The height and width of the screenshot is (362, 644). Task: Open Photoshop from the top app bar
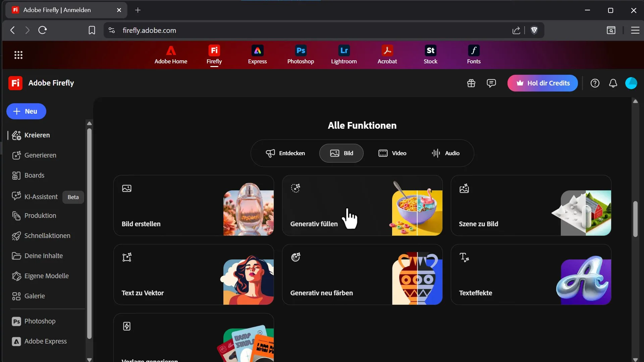(x=301, y=55)
